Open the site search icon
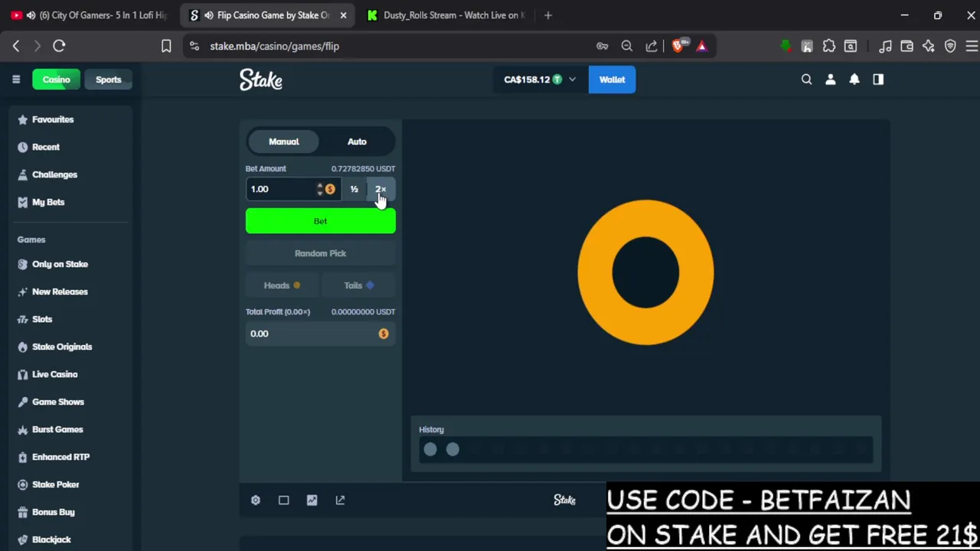980x551 pixels. [x=806, y=80]
